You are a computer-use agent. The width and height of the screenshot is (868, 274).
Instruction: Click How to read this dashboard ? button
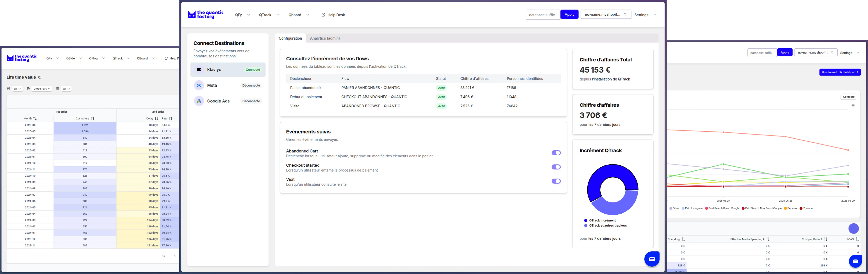[840, 72]
